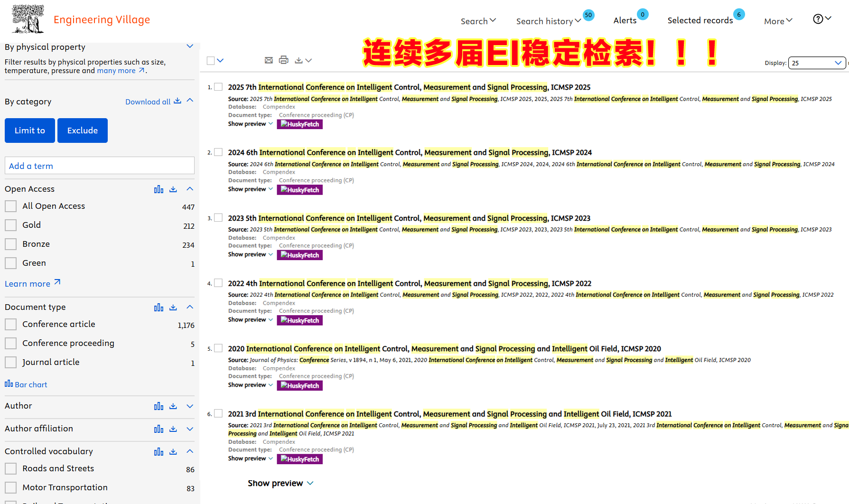Click the Add a term field
The height and width of the screenshot is (504, 849).
[x=100, y=166]
